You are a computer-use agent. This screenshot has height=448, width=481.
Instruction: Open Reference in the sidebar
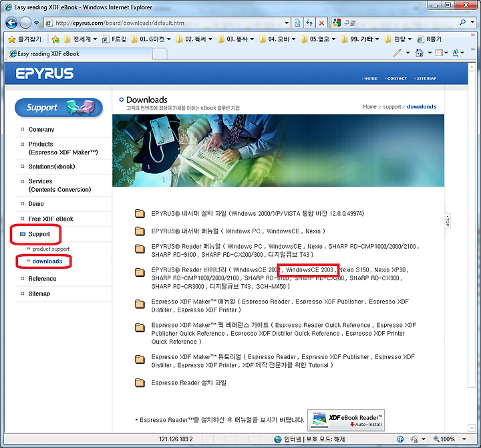pos(42,279)
